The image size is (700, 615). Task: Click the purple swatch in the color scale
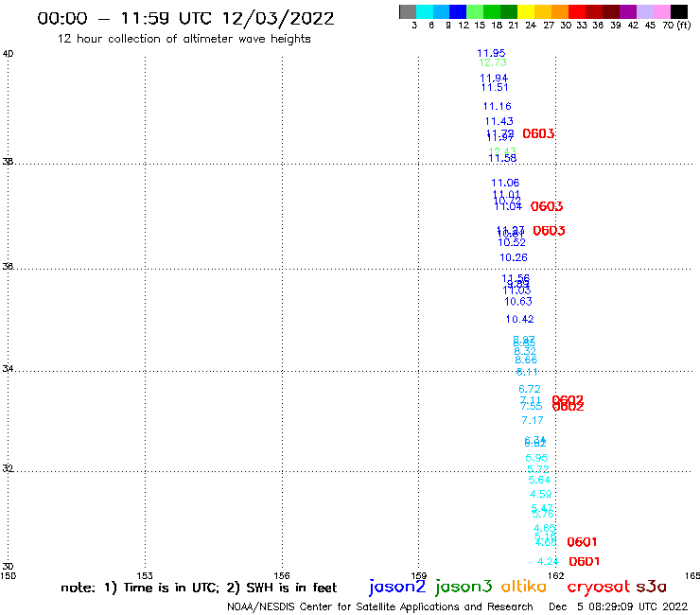click(x=628, y=11)
